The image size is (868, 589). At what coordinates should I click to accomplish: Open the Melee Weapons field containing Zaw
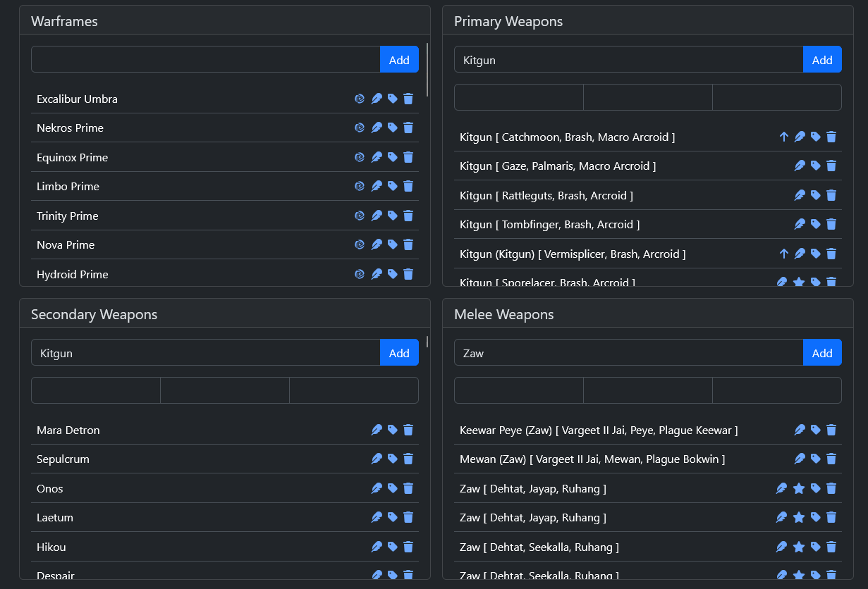coord(628,353)
